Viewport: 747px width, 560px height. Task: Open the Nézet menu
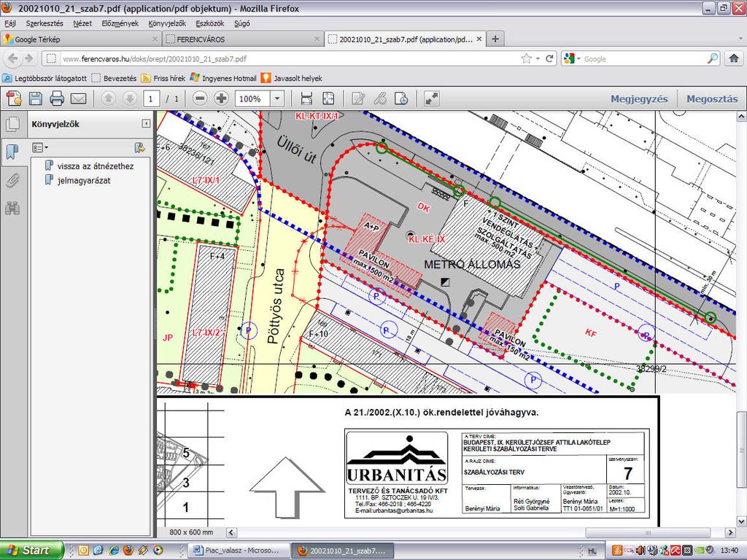tap(82, 23)
